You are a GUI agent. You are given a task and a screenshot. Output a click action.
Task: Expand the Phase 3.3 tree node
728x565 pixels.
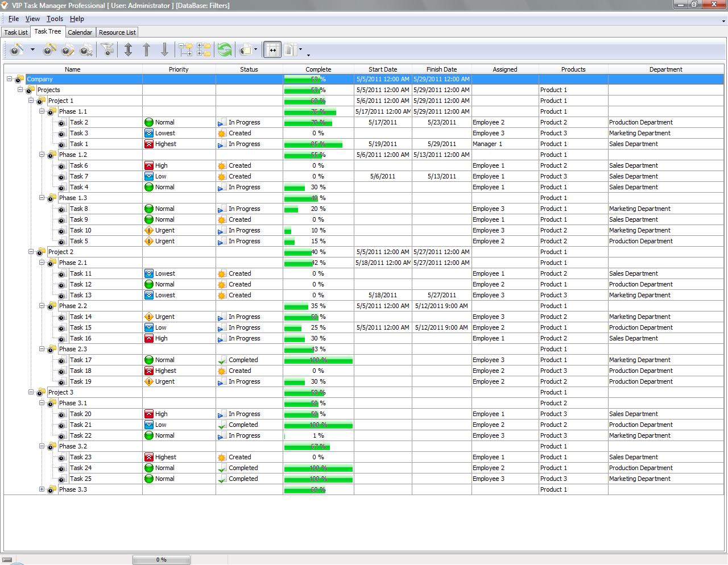(x=42, y=489)
